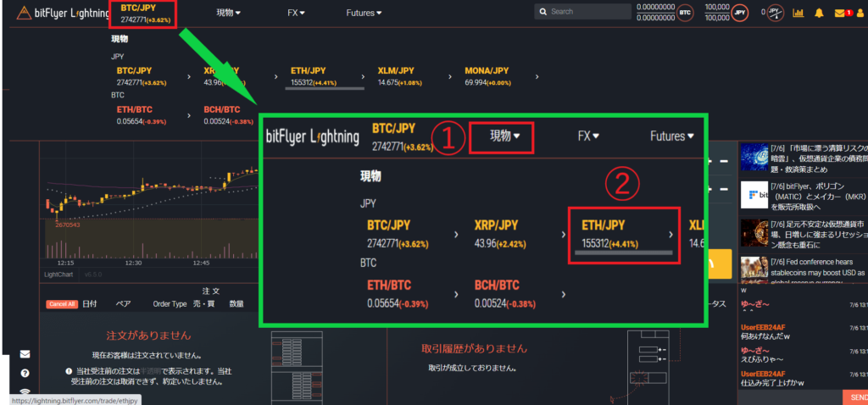Viewport: 868px width, 405px height.
Task: Open the mail icon with red 1 badge
Action: tap(843, 13)
